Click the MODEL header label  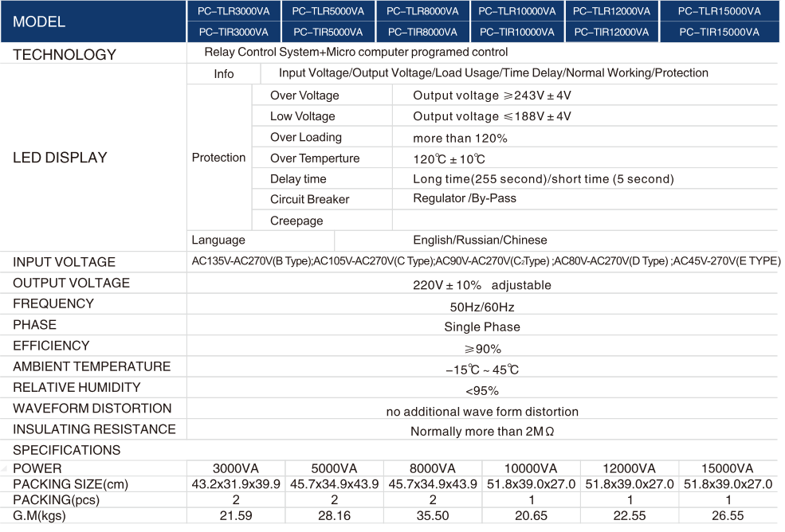pyautogui.click(x=39, y=22)
